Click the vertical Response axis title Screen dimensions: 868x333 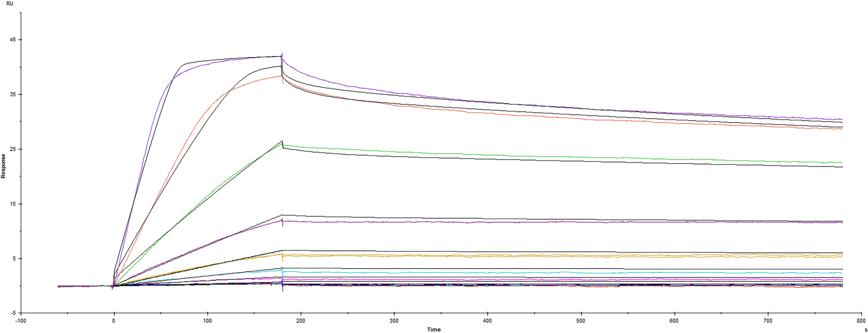tap(3, 166)
